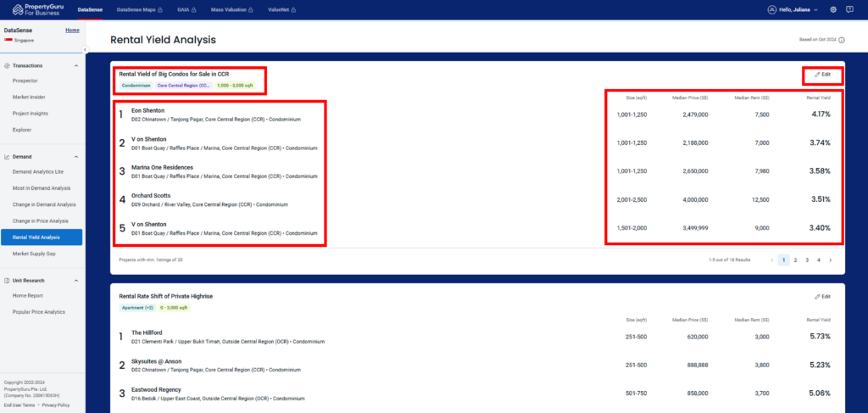
Task: Go to previous results page arrow
Action: tap(771, 260)
